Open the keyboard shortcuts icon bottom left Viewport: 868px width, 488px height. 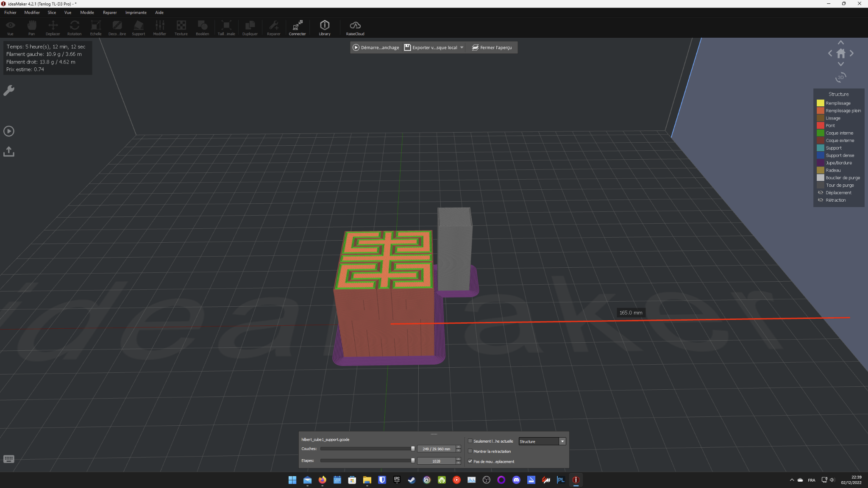pyautogui.click(x=9, y=459)
